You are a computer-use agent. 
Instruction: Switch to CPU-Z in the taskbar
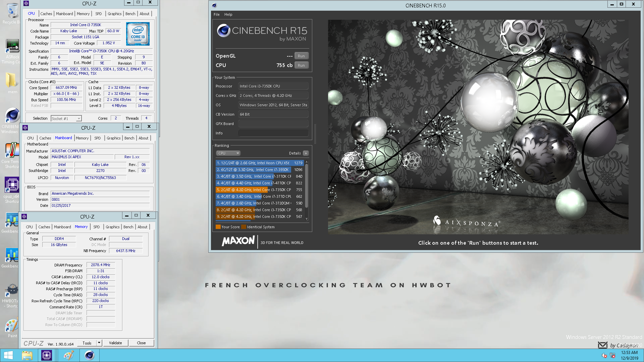coord(47,355)
